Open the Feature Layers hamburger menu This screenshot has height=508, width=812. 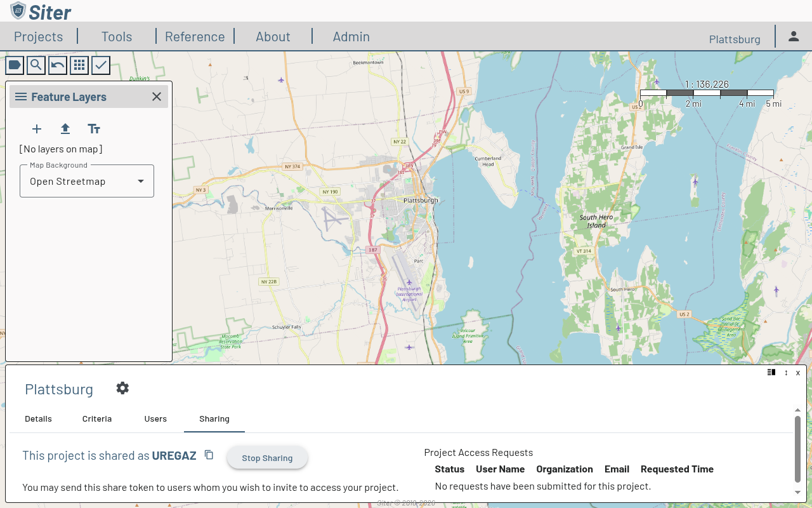[21, 97]
